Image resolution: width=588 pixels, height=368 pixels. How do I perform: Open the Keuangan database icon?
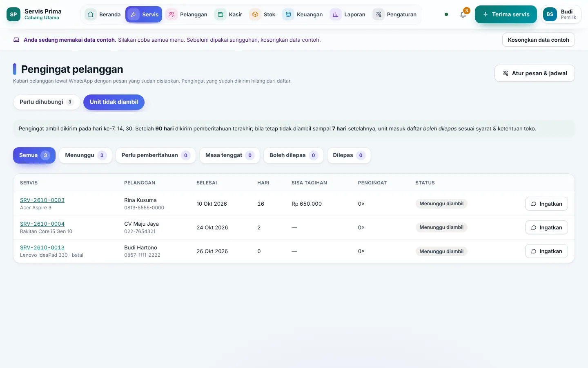click(288, 14)
